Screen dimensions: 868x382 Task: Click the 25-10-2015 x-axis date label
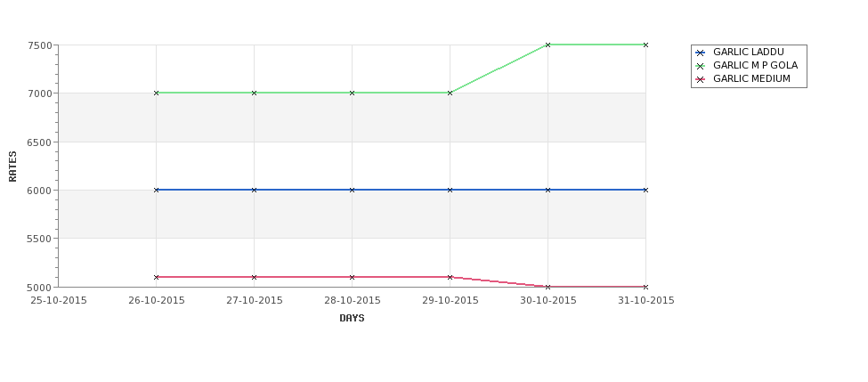click(59, 301)
